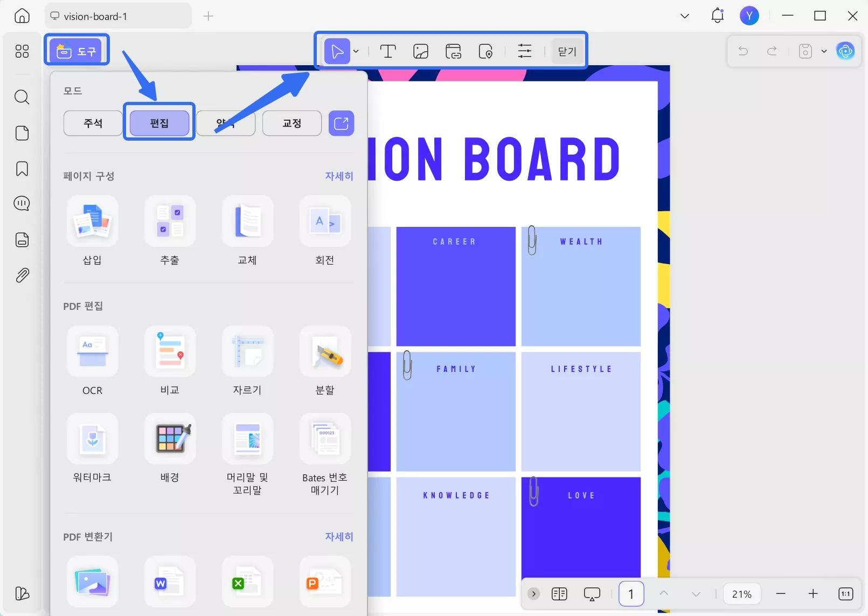Viewport: 868px width, 616px height.
Task: Save the document with disk icon
Action: [805, 51]
